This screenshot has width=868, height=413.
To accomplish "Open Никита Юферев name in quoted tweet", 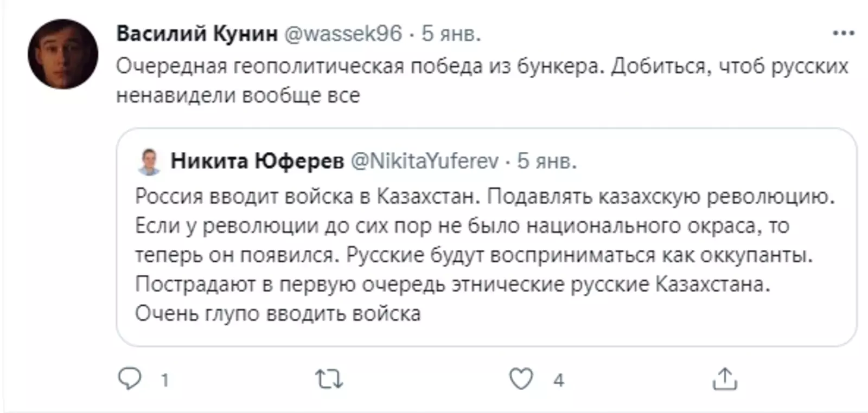I will pyautogui.click(x=257, y=161).
